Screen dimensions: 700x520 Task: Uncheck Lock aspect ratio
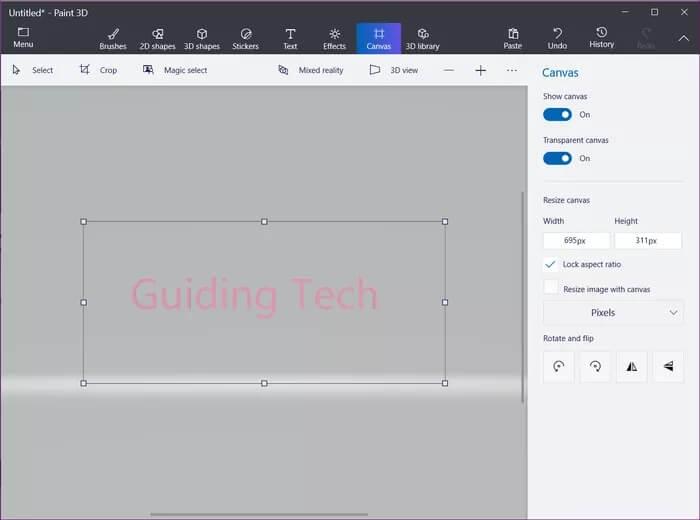(550, 264)
